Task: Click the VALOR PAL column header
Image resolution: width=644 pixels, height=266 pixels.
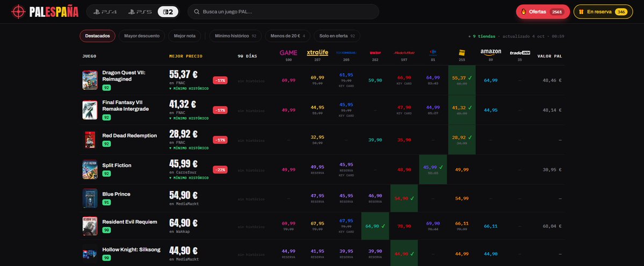Action: [549, 56]
